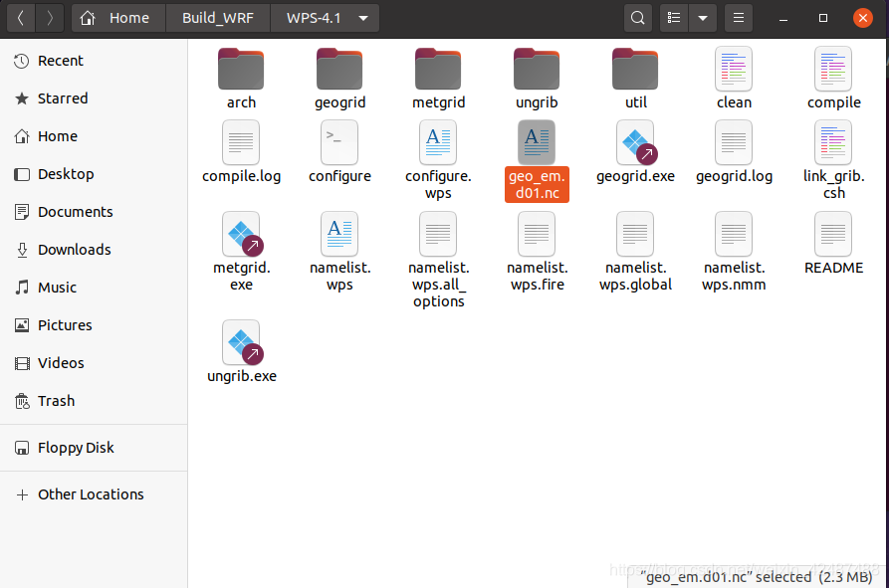Select the namelist.wps.nmm file
The image size is (889, 588).
click(x=734, y=252)
